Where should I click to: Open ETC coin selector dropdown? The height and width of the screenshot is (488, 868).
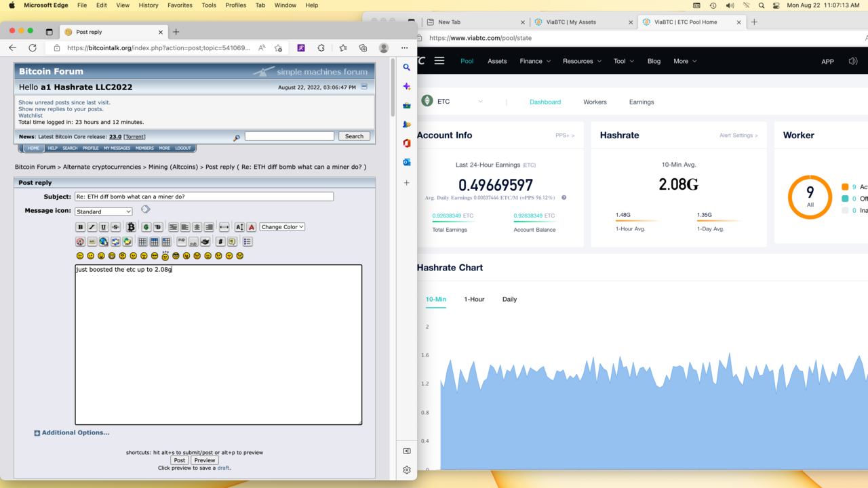coord(452,102)
